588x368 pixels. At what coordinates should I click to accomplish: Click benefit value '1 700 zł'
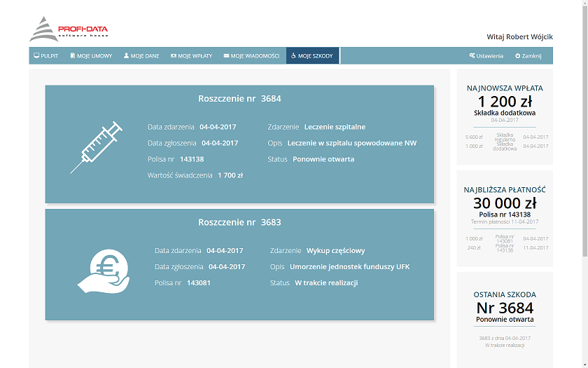coord(230,175)
